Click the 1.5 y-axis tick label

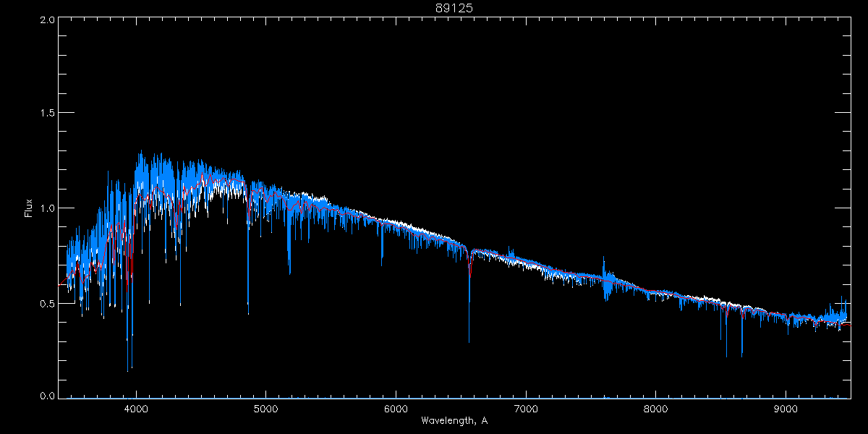48,114
